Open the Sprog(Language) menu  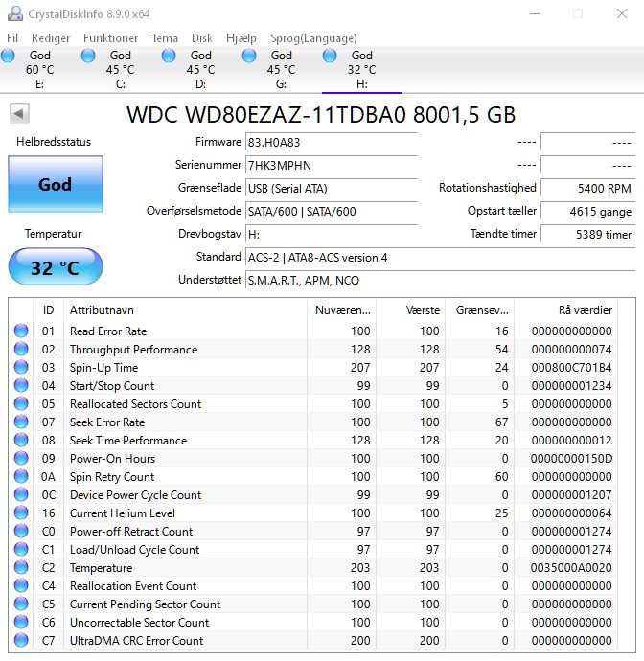pyautogui.click(x=313, y=38)
